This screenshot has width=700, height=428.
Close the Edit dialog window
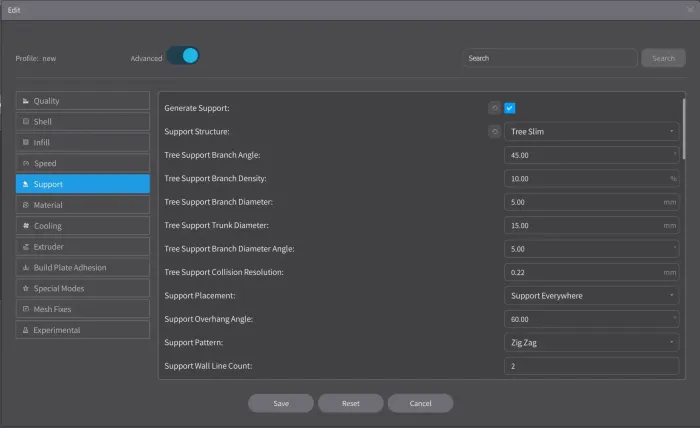pos(691,9)
